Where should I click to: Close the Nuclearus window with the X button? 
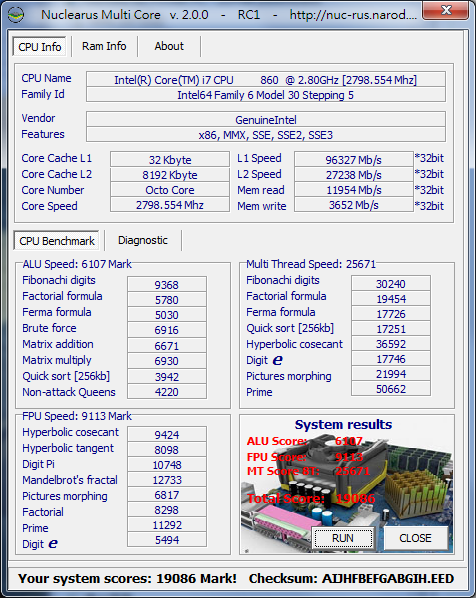[445, 10]
